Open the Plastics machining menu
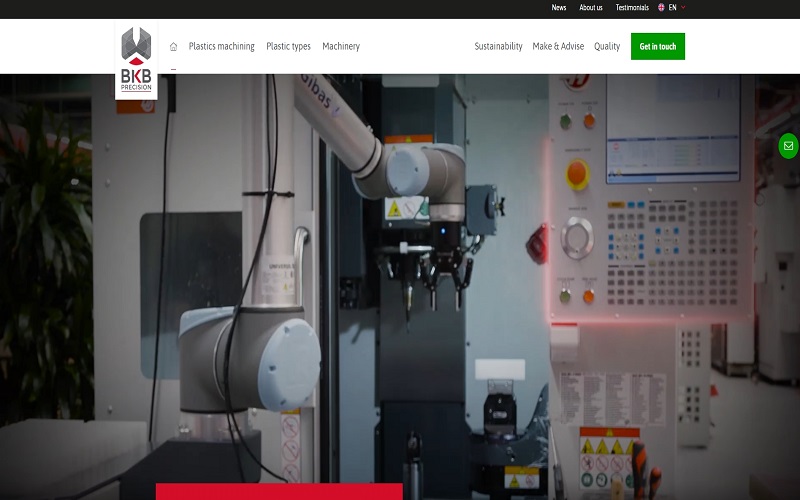The height and width of the screenshot is (500, 800). pos(221,47)
